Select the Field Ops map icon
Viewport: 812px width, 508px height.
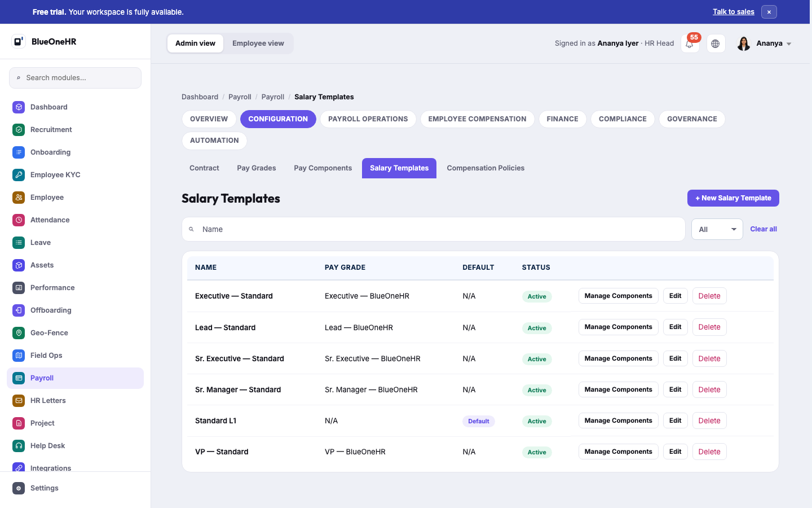(19, 356)
